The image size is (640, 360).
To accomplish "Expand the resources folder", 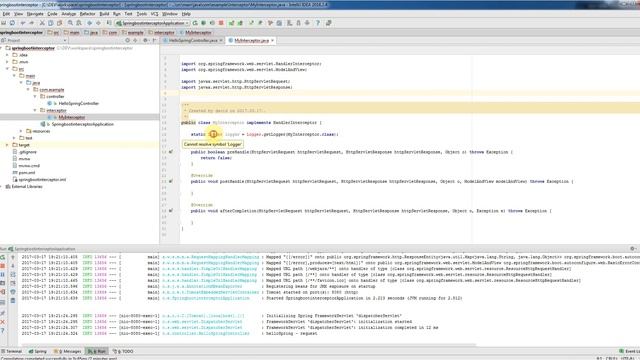I will coord(21,131).
